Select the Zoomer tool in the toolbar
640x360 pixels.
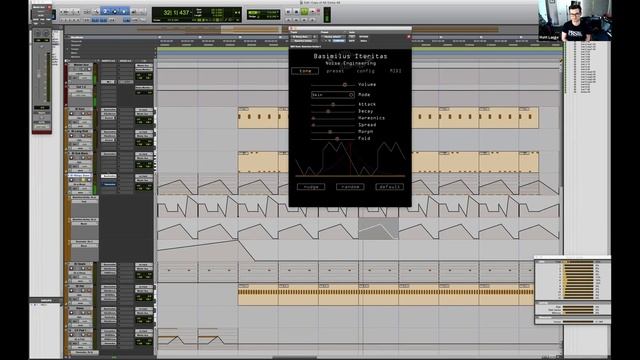96,12
